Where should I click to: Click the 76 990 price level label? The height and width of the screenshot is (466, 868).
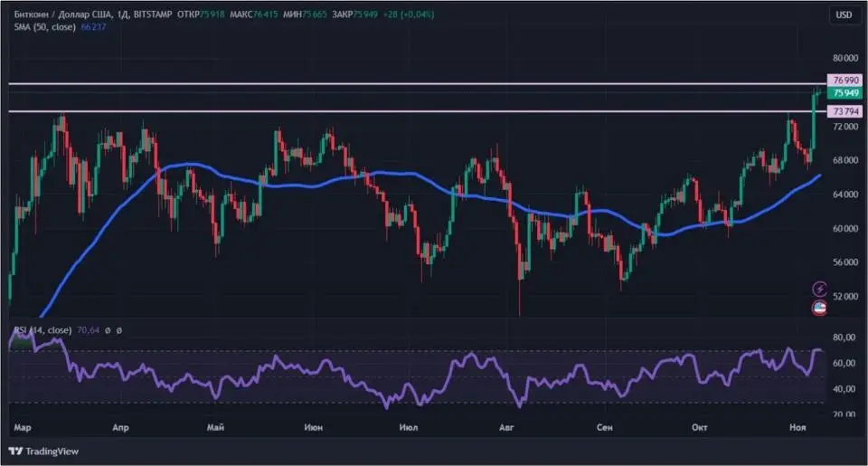click(x=844, y=81)
